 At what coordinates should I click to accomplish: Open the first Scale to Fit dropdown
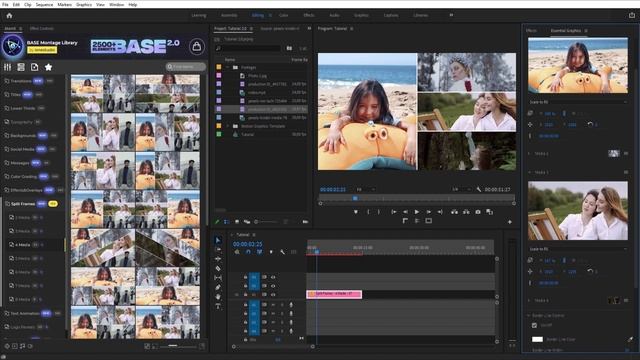coord(578,102)
